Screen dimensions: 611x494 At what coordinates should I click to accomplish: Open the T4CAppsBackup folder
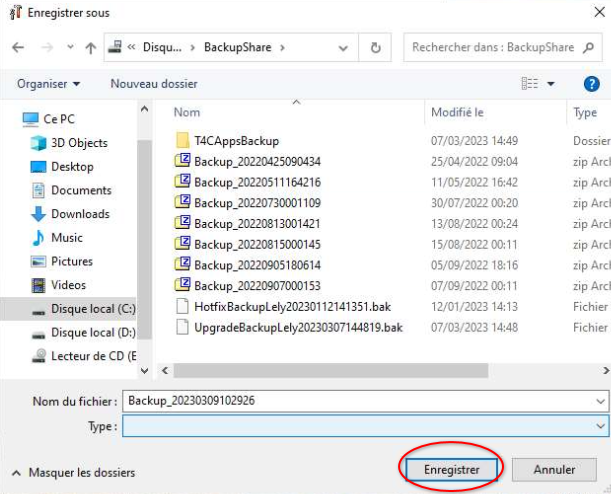(236, 141)
